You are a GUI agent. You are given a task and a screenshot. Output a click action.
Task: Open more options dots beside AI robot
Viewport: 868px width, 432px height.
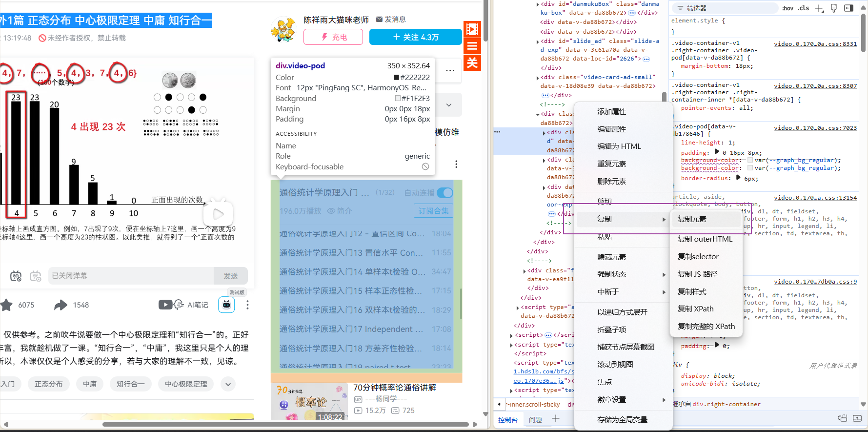[x=247, y=305]
